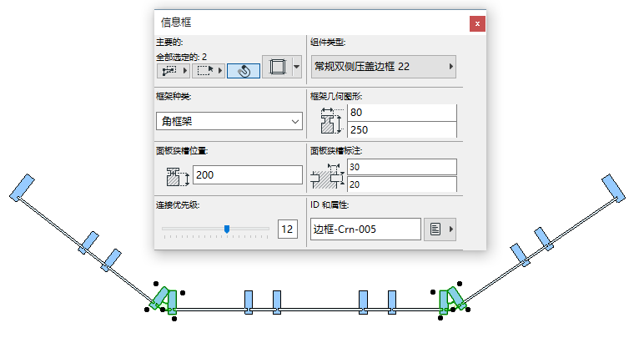Click the slot dimension field showing 30
Screen dimensions: 644x348
point(402,167)
